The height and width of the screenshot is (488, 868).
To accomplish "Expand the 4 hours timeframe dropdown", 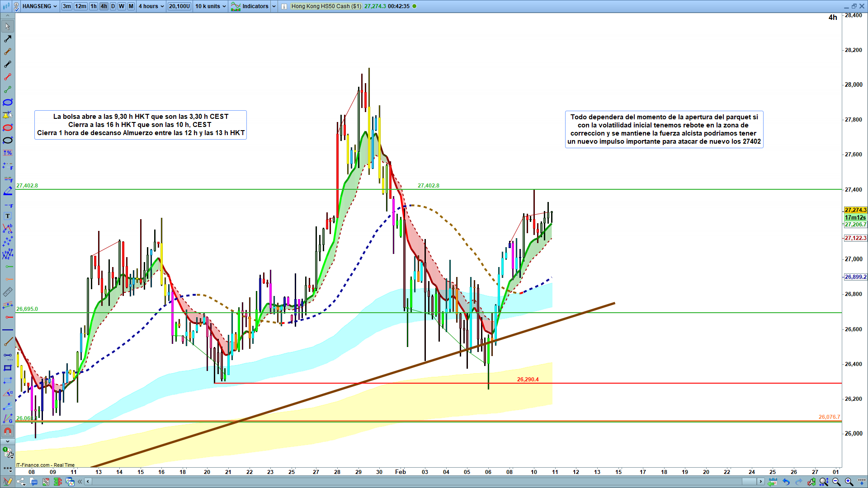I will (x=151, y=6).
